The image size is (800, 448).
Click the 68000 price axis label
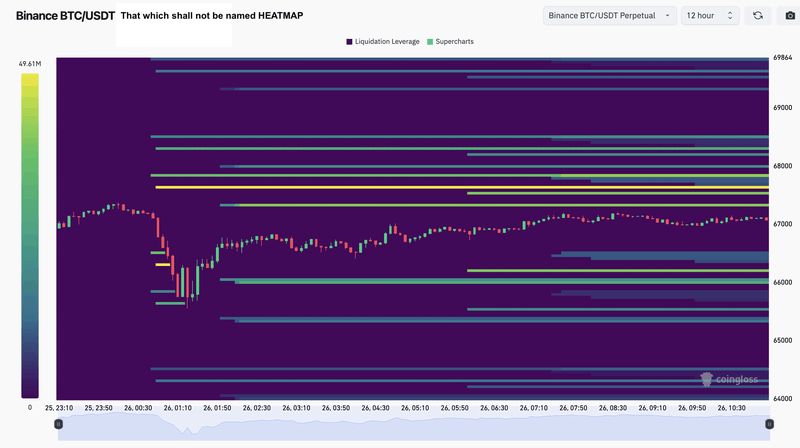[783, 166]
